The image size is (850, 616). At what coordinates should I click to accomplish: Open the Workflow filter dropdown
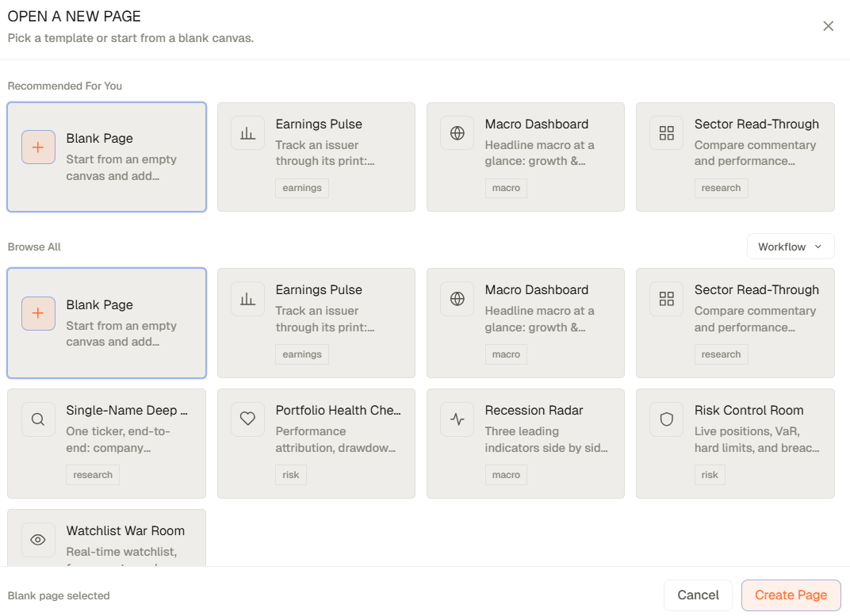pyautogui.click(x=791, y=247)
